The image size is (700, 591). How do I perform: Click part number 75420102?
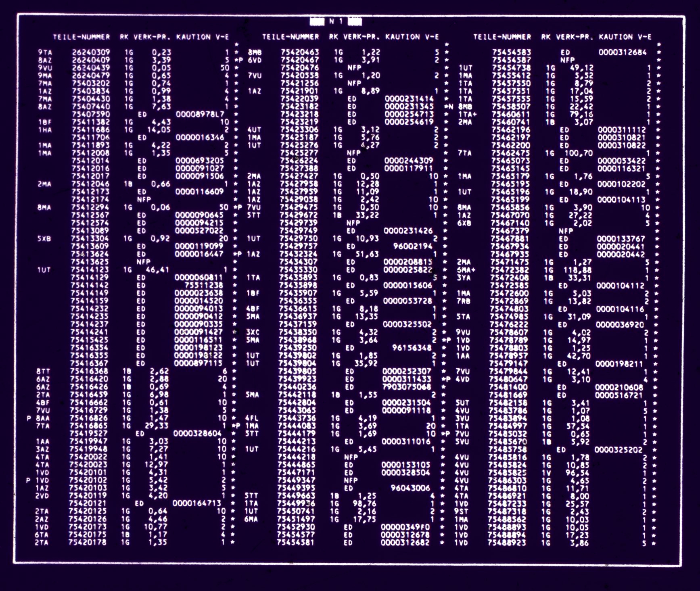pos(88,480)
